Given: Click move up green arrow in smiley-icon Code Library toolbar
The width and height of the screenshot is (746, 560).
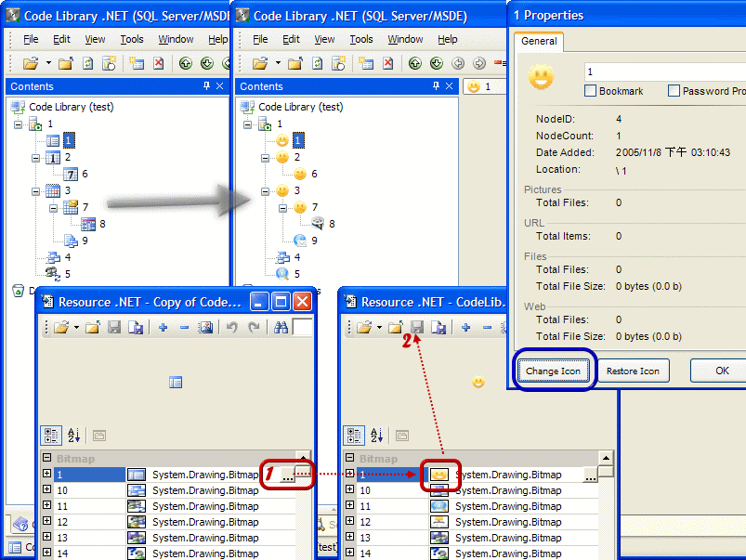Looking at the screenshot, I should pos(415,63).
